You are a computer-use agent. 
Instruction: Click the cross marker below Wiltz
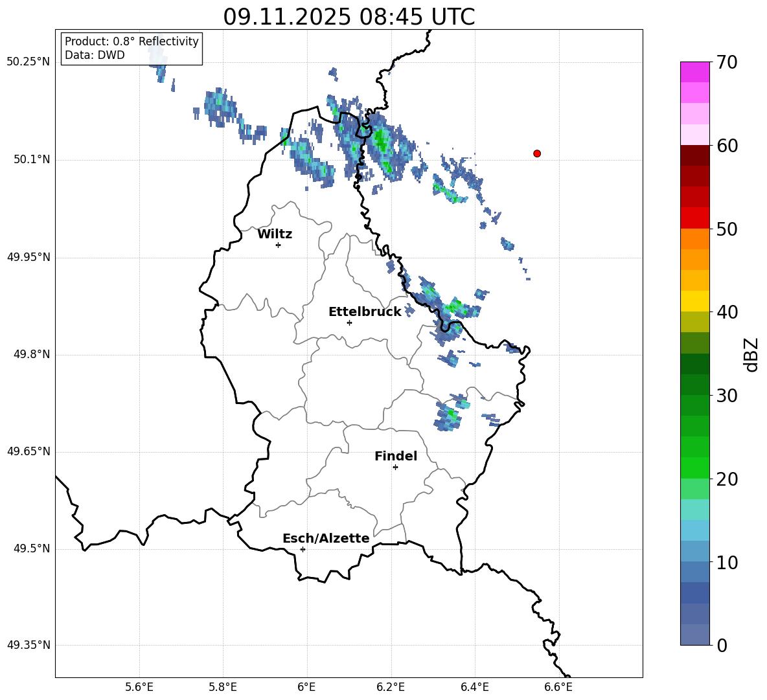click(279, 245)
